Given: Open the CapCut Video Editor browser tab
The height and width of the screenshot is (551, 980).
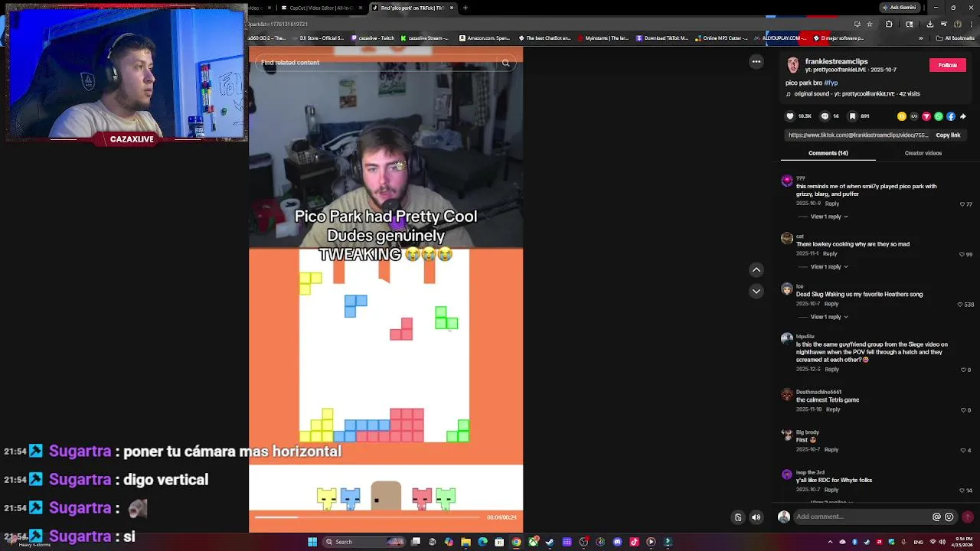Looking at the screenshot, I should tap(322, 8).
